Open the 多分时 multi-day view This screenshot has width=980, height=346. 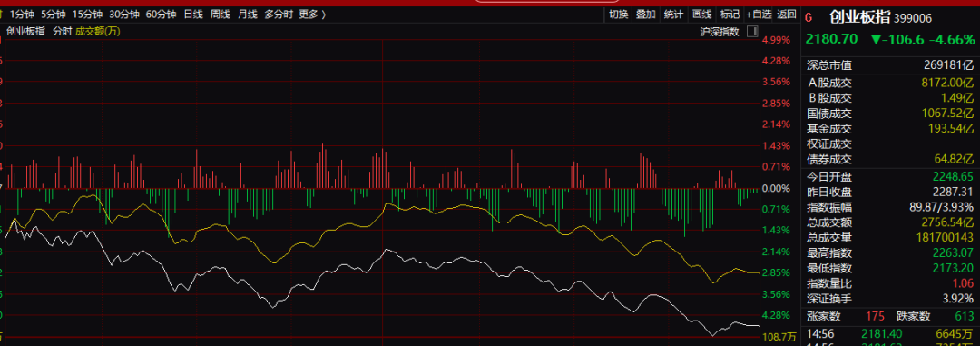point(279,15)
